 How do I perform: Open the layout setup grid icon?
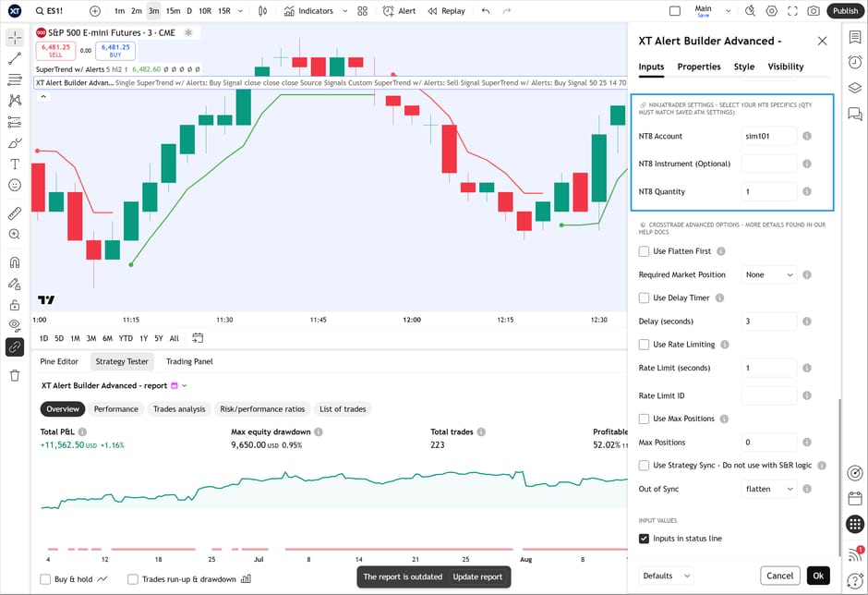point(363,11)
